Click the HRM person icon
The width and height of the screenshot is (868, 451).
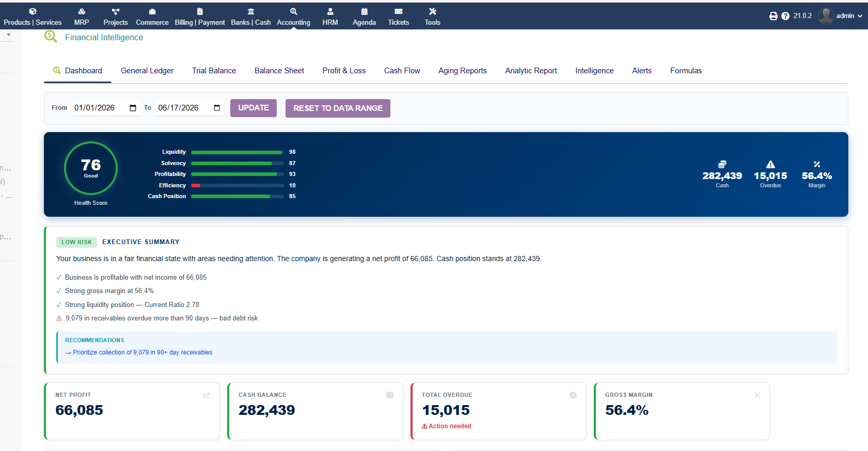(x=330, y=11)
